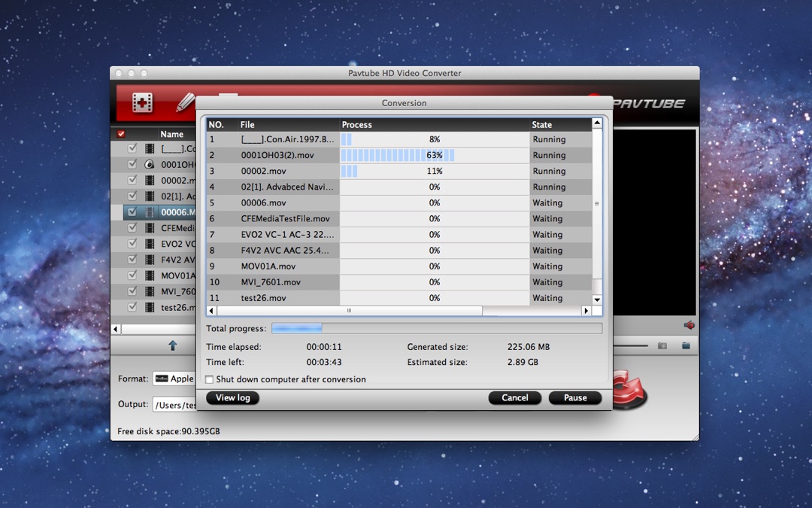Image resolution: width=812 pixels, height=508 pixels.
Task: Uncheck the Con.Air file checkbox in main list
Action: click(132, 148)
